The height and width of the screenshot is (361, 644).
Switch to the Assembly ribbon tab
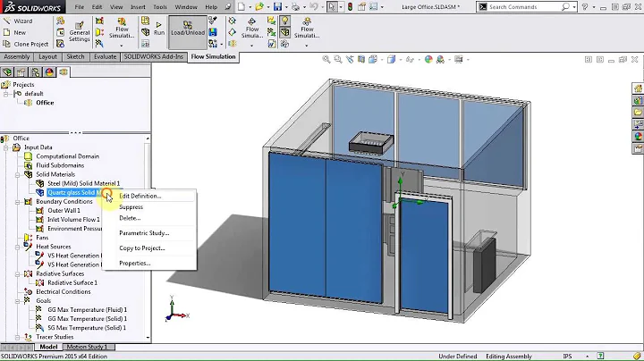click(x=17, y=56)
